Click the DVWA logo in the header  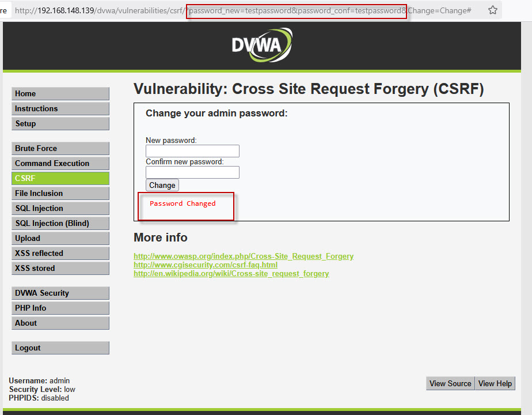tap(262, 45)
